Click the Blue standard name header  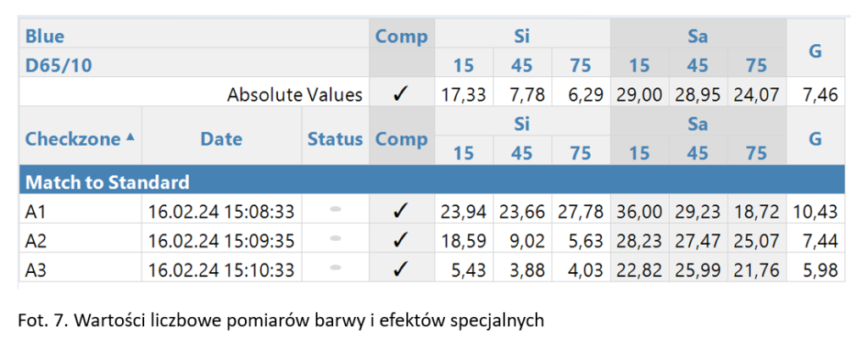click(45, 36)
